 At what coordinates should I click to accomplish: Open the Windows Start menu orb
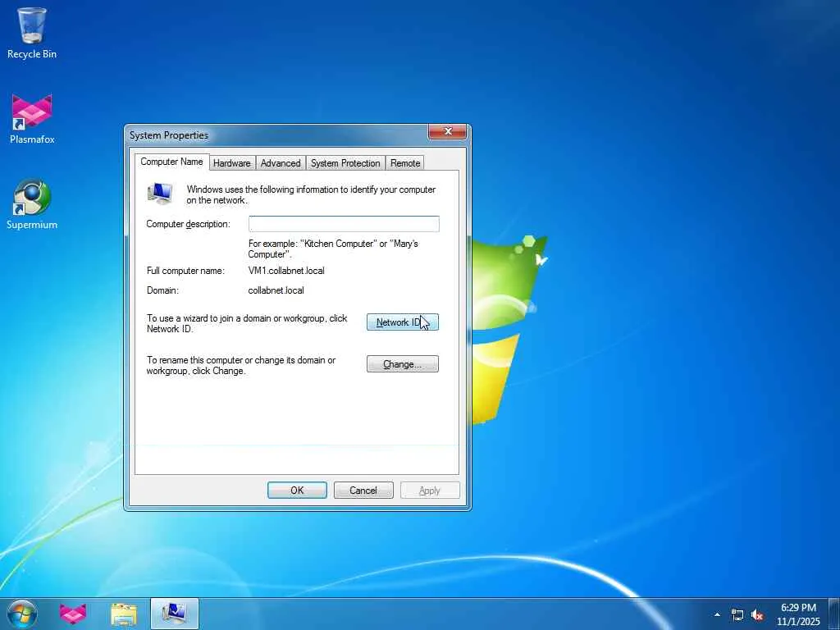tap(22, 614)
